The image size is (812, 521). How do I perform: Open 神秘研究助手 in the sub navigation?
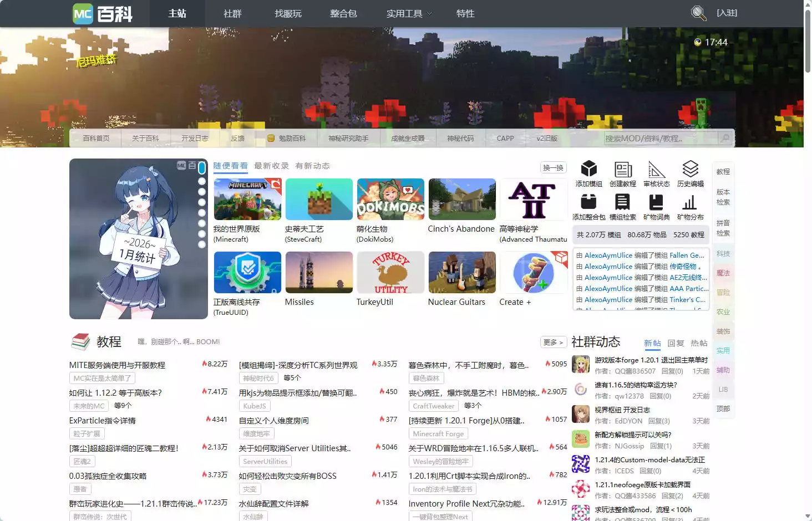point(348,139)
